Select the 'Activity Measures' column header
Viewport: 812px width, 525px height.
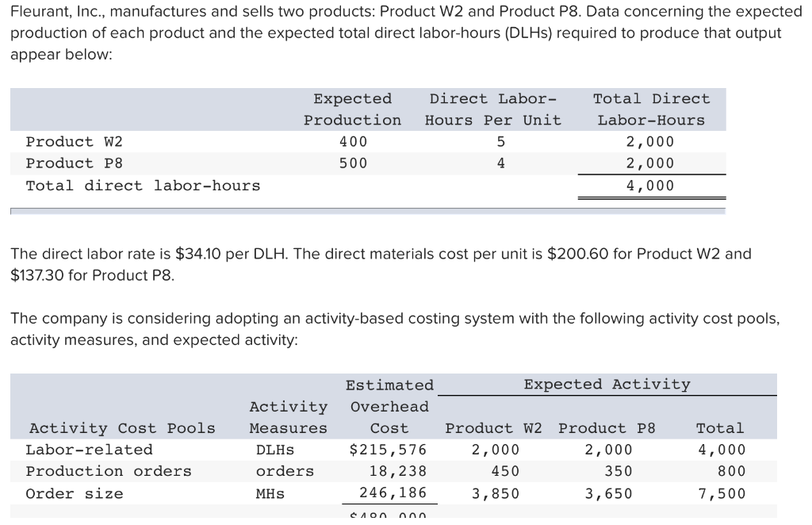[289, 417]
